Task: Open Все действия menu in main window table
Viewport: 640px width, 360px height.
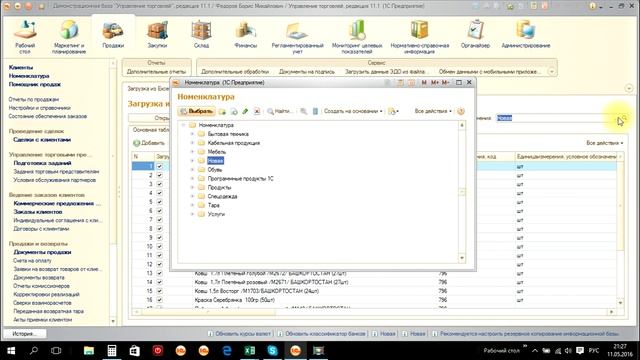Action: tap(604, 143)
